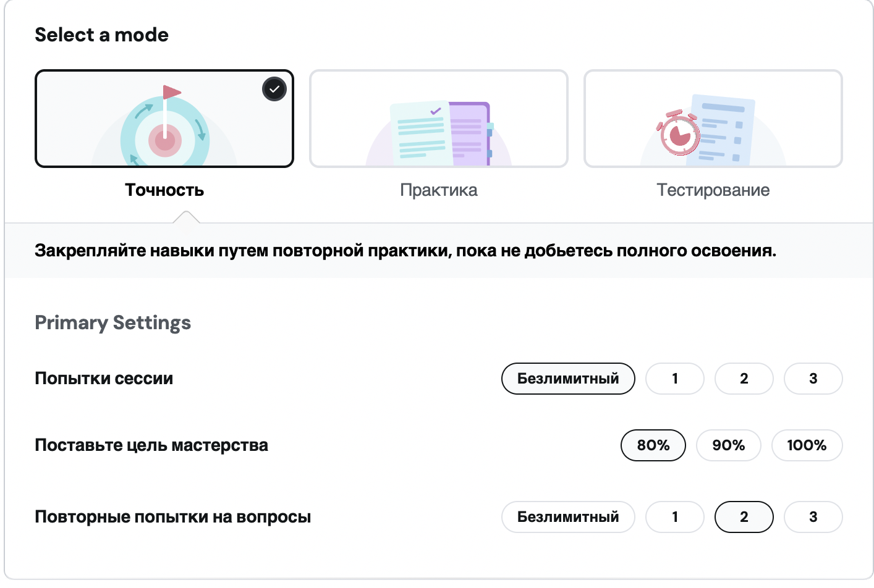The width and height of the screenshot is (874, 588).
Task: Click the mode description text banner
Action: pyautogui.click(x=405, y=251)
